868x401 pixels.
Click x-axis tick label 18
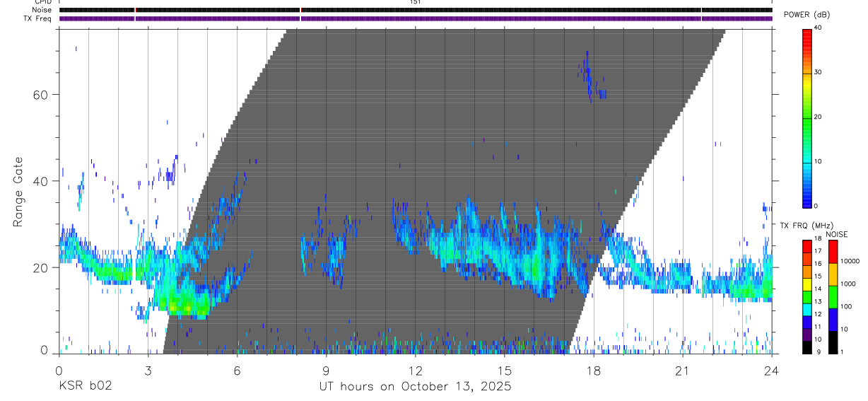point(593,370)
